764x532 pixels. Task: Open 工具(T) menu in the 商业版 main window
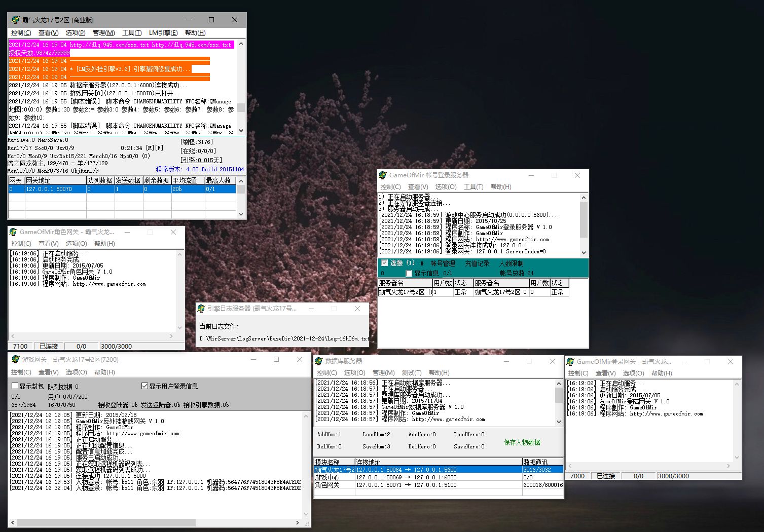pyautogui.click(x=132, y=33)
